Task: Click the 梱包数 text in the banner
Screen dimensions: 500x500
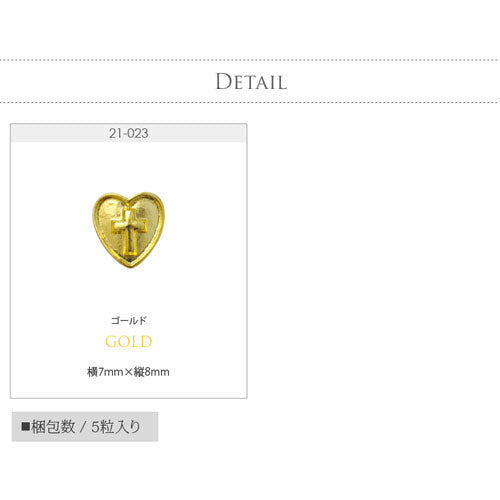Action: point(53,427)
